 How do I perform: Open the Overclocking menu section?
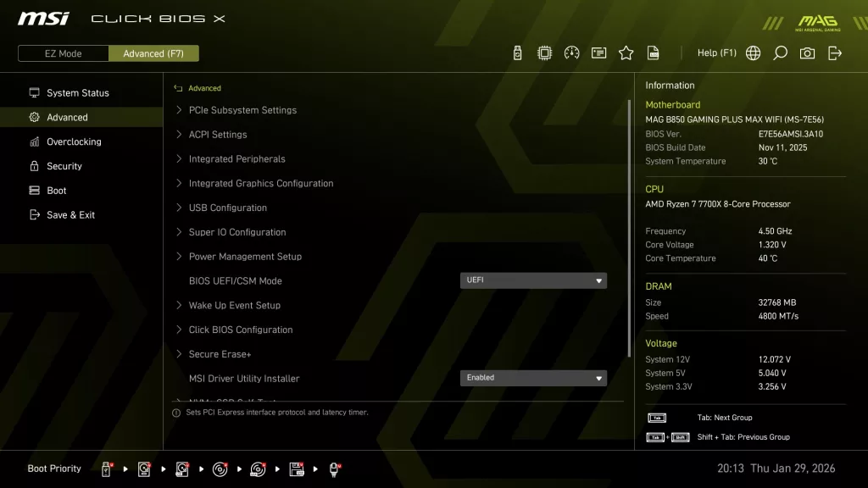pos(74,141)
